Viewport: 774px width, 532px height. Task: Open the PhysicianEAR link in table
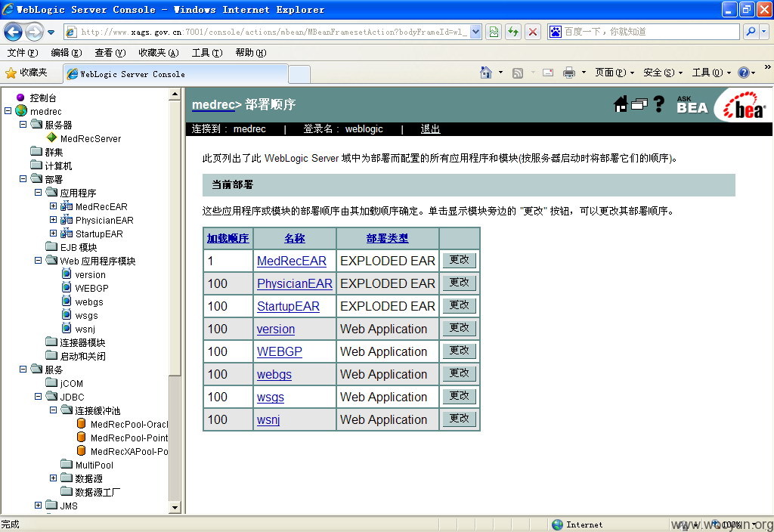click(295, 284)
